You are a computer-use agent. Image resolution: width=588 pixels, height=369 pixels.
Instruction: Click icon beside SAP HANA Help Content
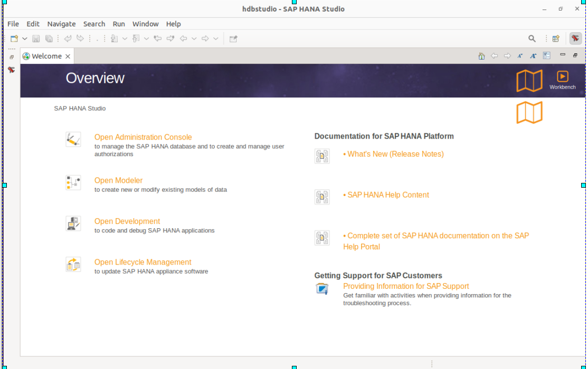(x=322, y=197)
